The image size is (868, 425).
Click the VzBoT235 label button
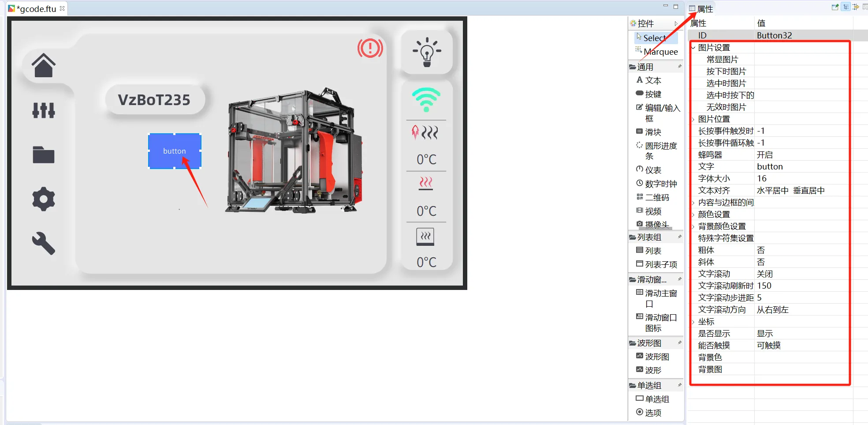(154, 100)
